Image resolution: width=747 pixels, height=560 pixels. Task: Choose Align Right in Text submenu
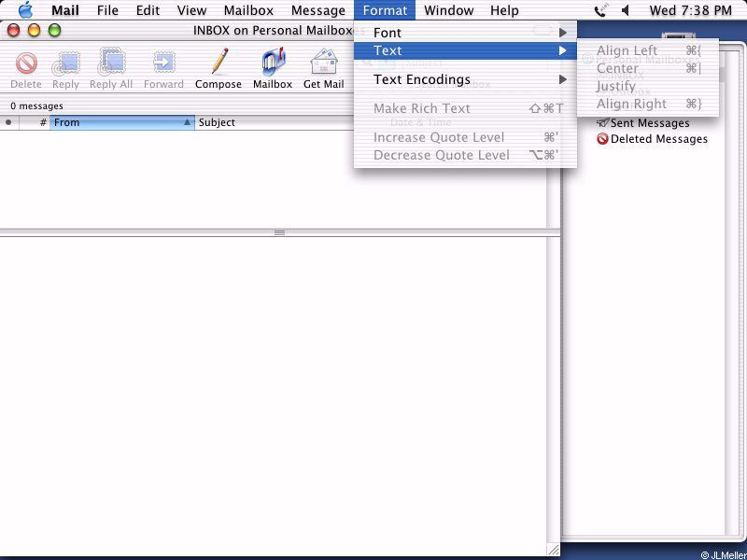coord(648,104)
